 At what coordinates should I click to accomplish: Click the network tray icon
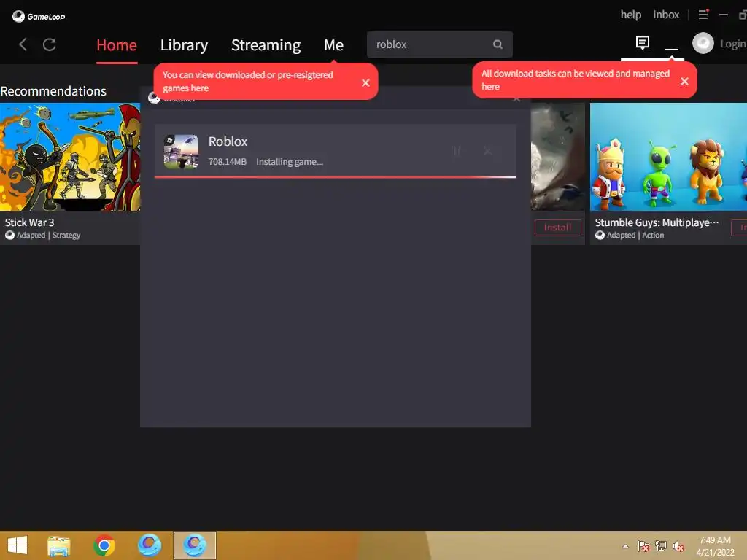click(x=661, y=545)
